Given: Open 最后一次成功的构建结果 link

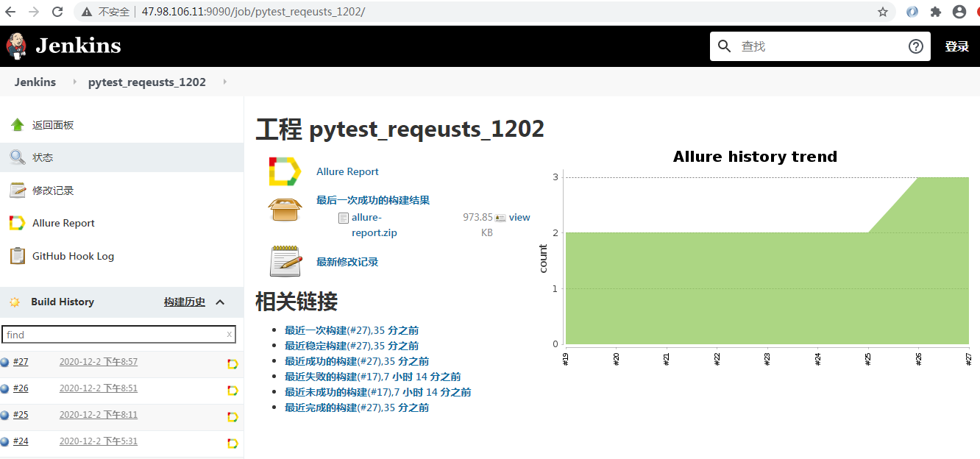Looking at the screenshot, I should [x=373, y=200].
